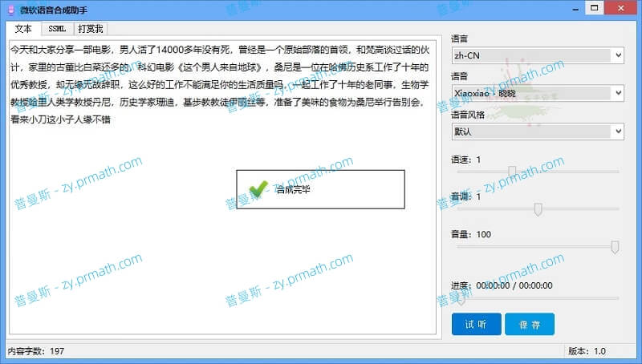Click inside the main text input area
This screenshot has width=642, height=364.
click(x=223, y=188)
